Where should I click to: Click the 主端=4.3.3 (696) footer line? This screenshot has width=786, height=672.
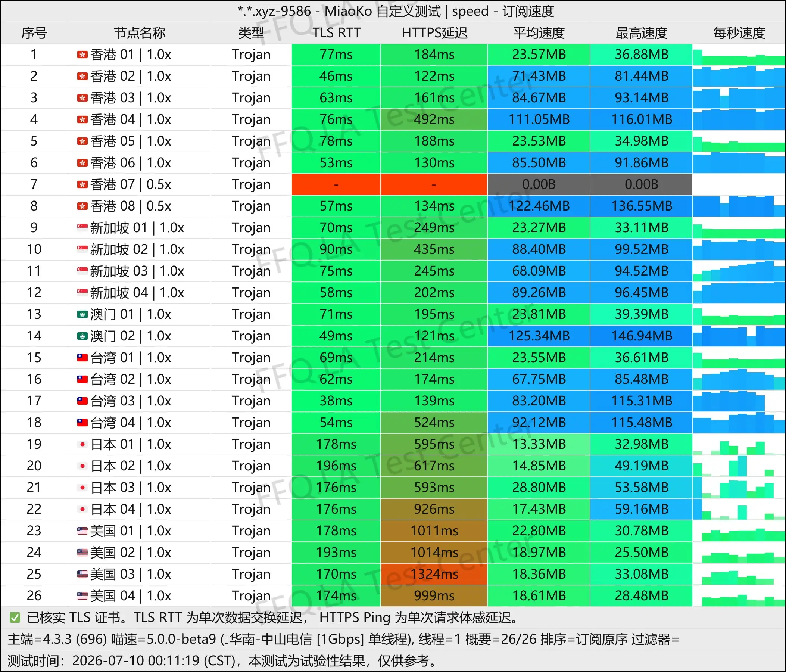click(343, 640)
